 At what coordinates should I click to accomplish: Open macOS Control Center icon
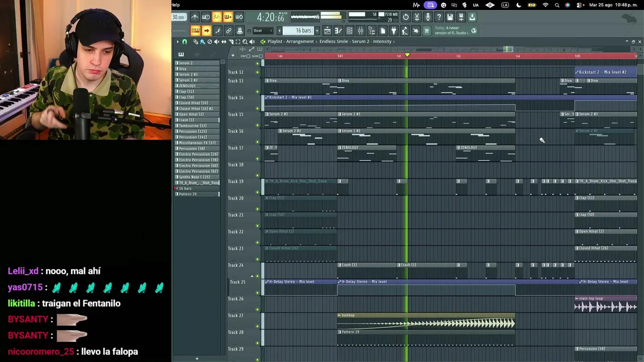pyautogui.click(x=580, y=5)
